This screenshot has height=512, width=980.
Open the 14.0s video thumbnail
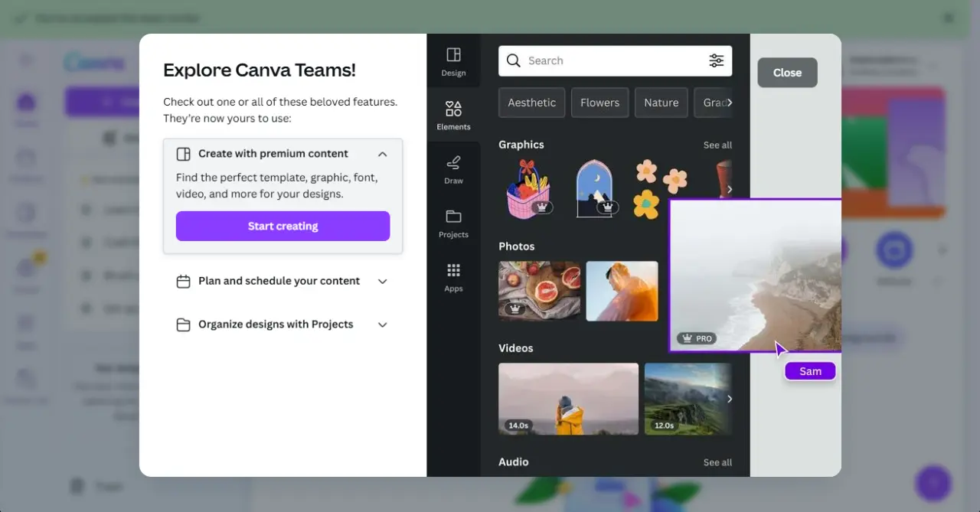point(568,399)
